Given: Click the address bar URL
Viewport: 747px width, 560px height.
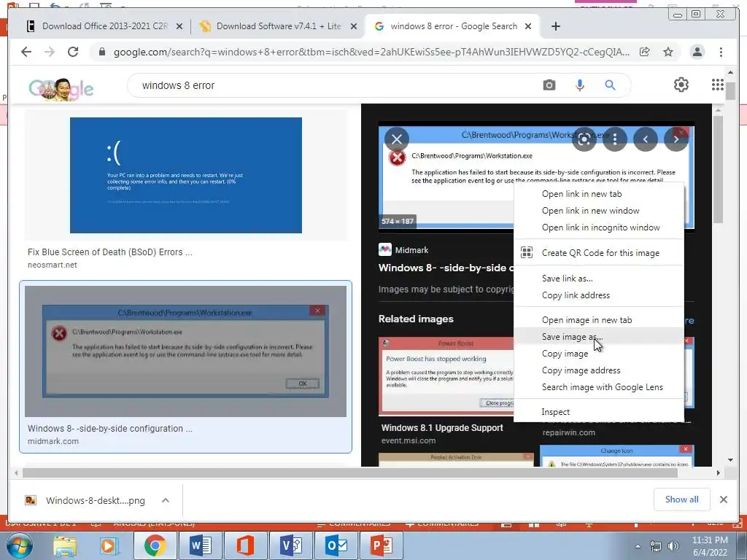Looking at the screenshot, I should tap(371, 52).
